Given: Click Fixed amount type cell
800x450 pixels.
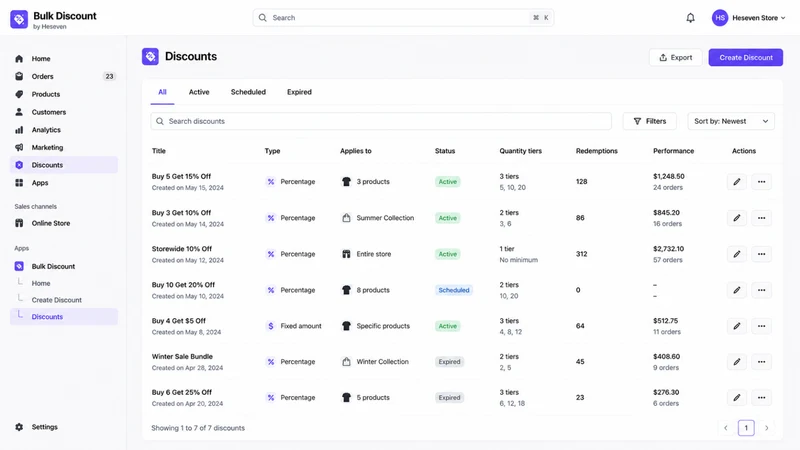Looking at the screenshot, I should tap(294, 326).
